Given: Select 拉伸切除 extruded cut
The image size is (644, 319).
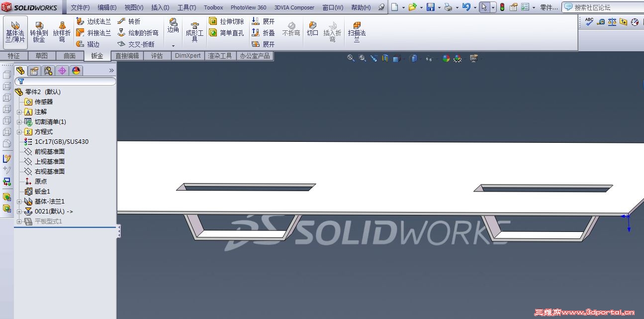Looking at the screenshot, I should [226, 21].
